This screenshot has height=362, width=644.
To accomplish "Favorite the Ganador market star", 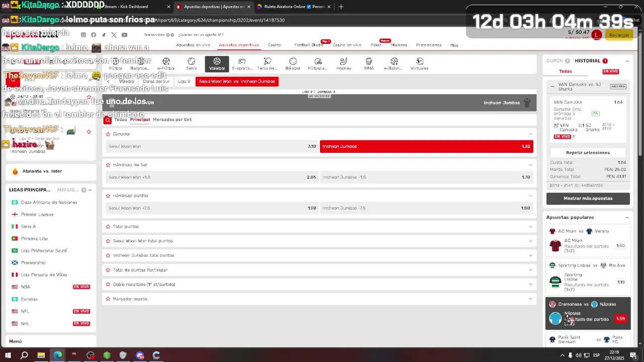I will tap(108, 134).
